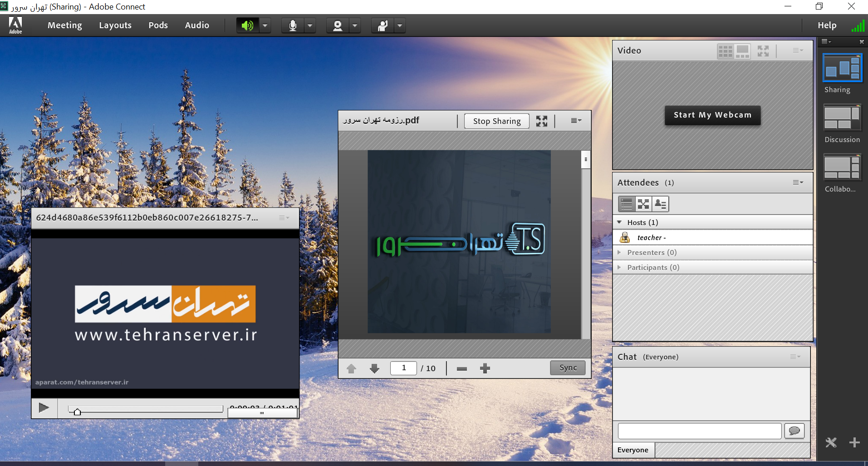The image size is (868, 466).
Task: Select the Discussion layout thumbnail
Action: 842,118
